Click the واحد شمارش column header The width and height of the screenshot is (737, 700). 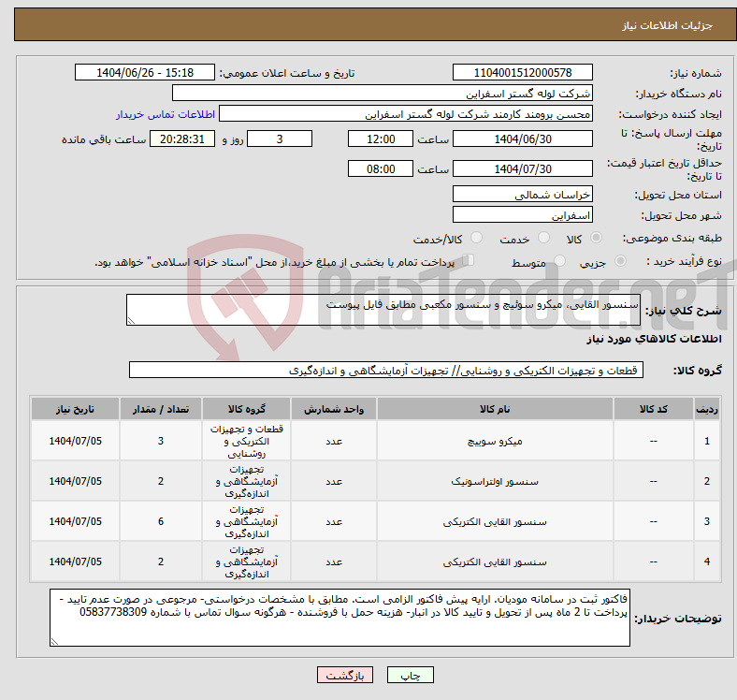tap(333, 409)
